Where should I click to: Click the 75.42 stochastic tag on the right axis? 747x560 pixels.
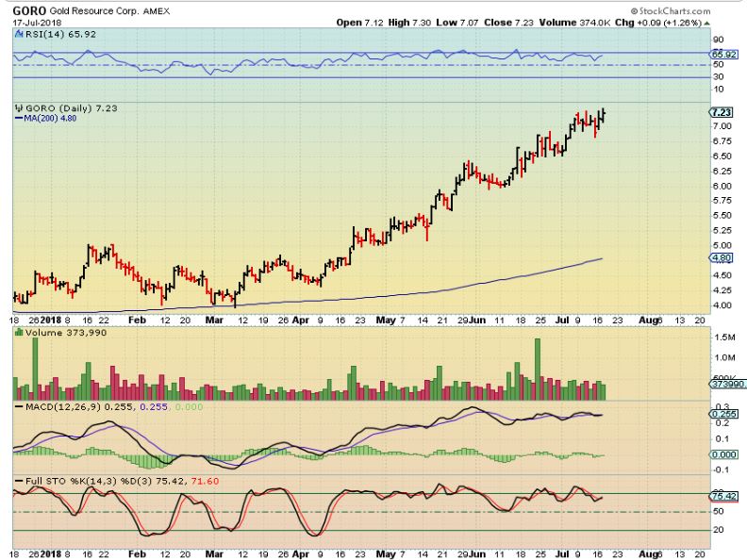coord(724,496)
